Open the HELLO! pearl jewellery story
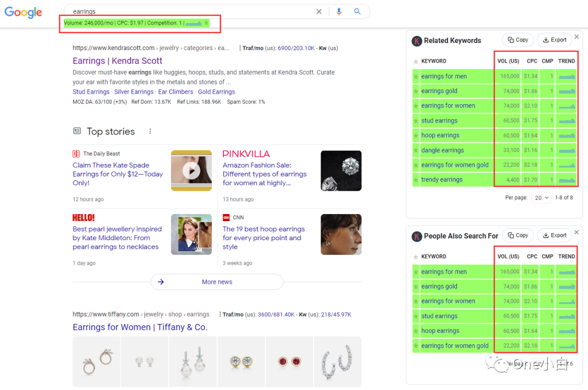 pyautogui.click(x=117, y=237)
